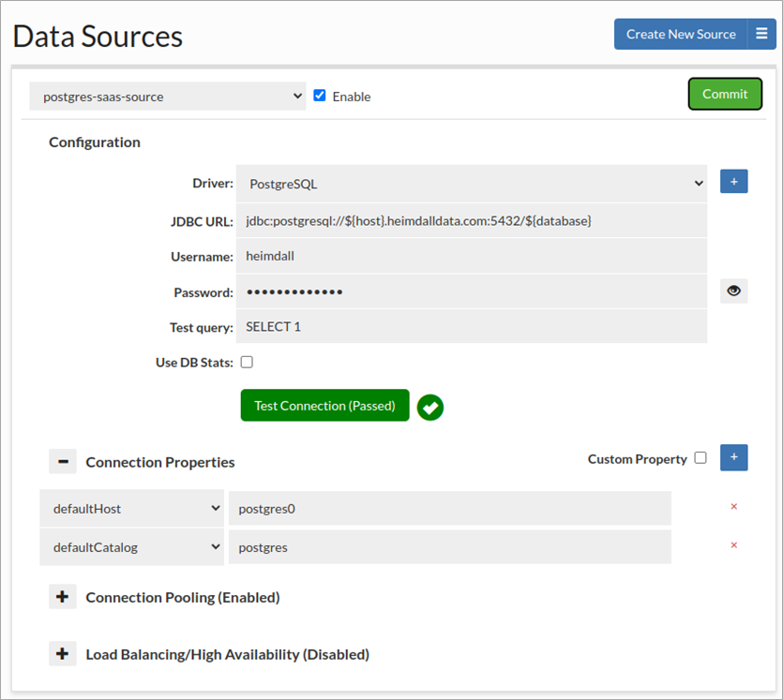Click inside the JDBC URL field
This screenshot has height=700, width=783.
(x=474, y=219)
